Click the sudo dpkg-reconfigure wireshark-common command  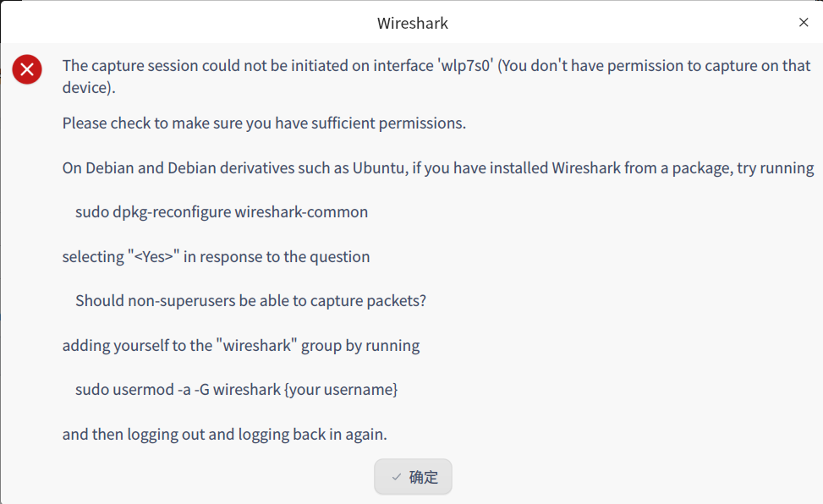[x=222, y=212]
